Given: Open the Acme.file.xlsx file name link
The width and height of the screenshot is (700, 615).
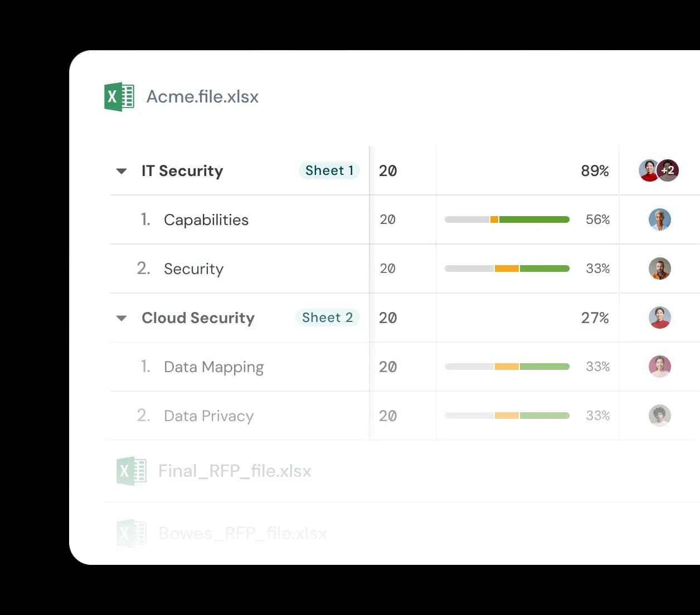Looking at the screenshot, I should (x=202, y=96).
